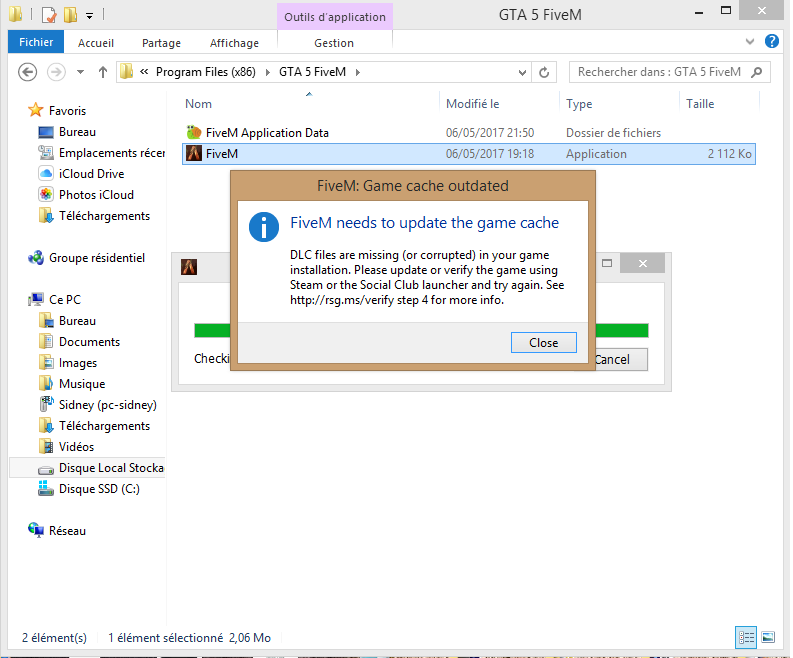Click the Close button in the FiveM dialog

pyautogui.click(x=543, y=342)
